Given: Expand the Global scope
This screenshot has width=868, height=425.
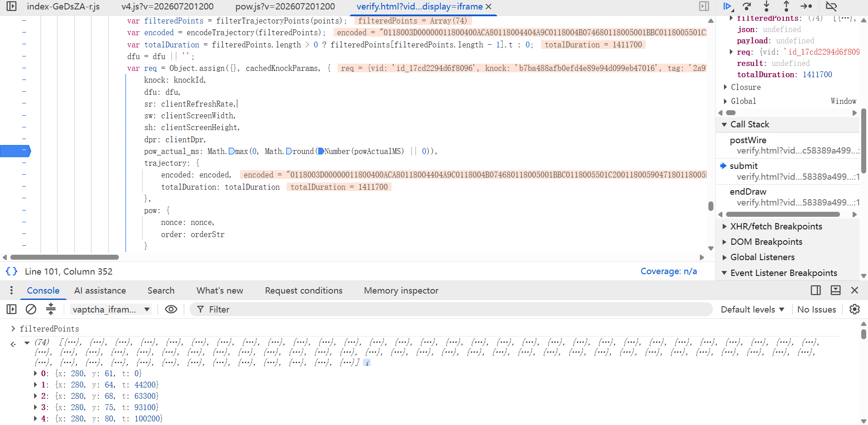Looking at the screenshot, I should coord(725,101).
